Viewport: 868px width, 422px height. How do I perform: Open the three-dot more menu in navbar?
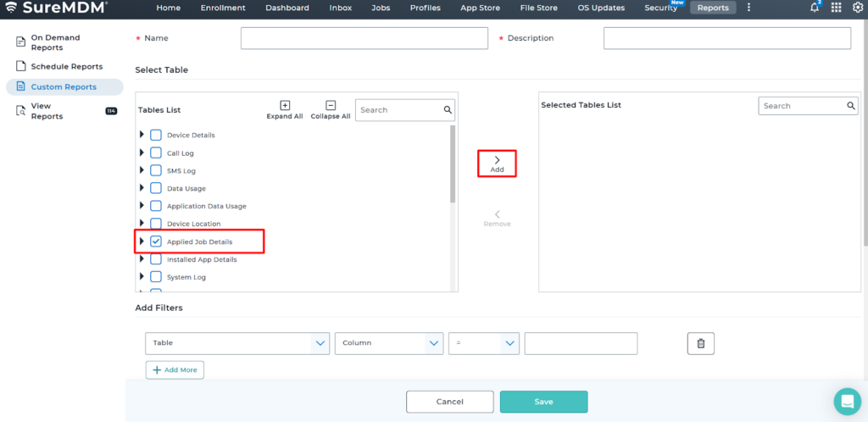coord(748,8)
